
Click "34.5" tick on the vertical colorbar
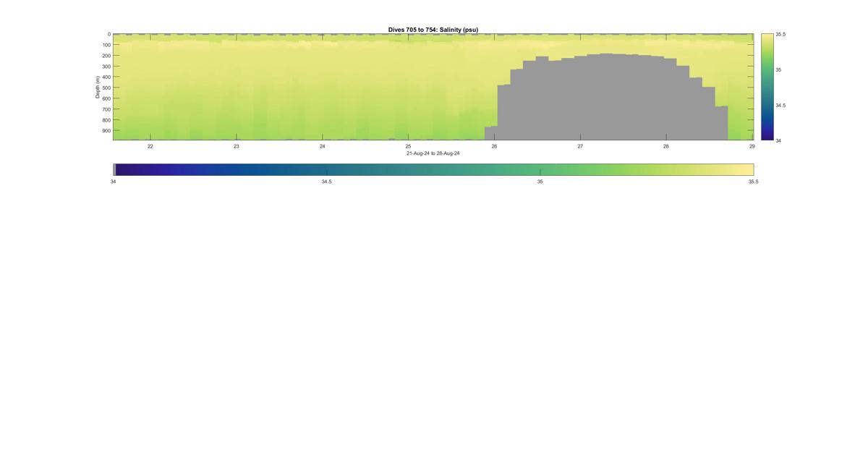coord(780,105)
